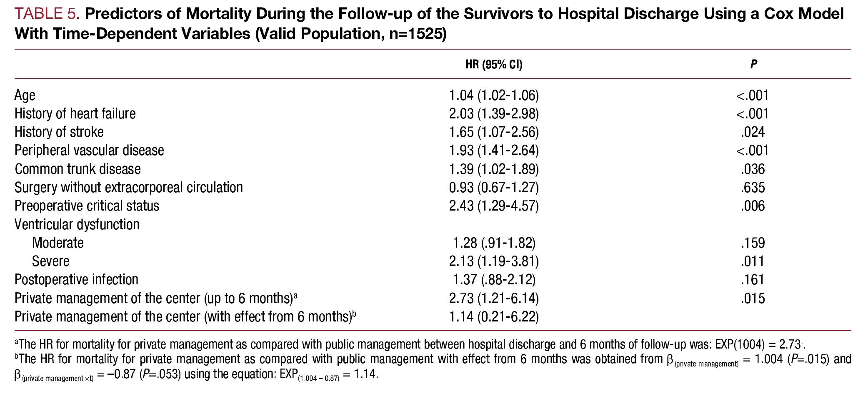This screenshot has width=868, height=394.
Task: Select the Age row label
Action: [x=25, y=95]
